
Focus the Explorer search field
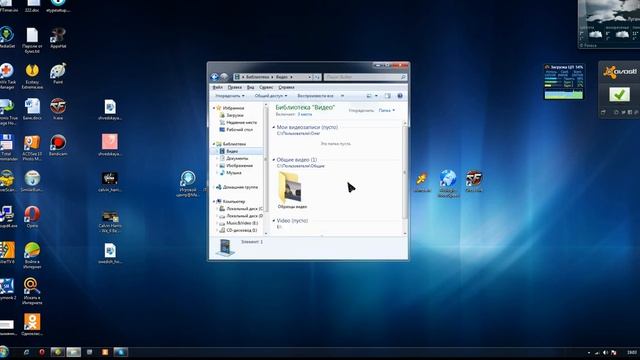[x=365, y=77]
